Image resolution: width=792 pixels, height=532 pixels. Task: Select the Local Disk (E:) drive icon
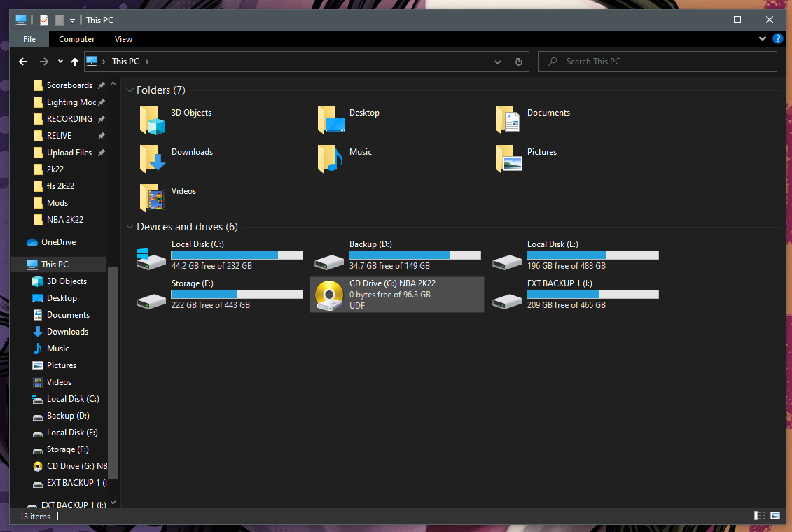pos(506,262)
